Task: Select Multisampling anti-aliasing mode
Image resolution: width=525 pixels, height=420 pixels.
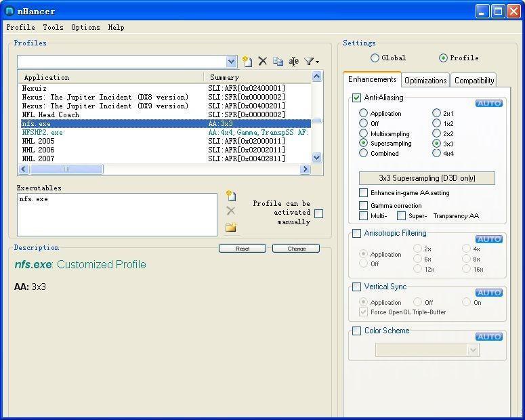Action: 363,133
